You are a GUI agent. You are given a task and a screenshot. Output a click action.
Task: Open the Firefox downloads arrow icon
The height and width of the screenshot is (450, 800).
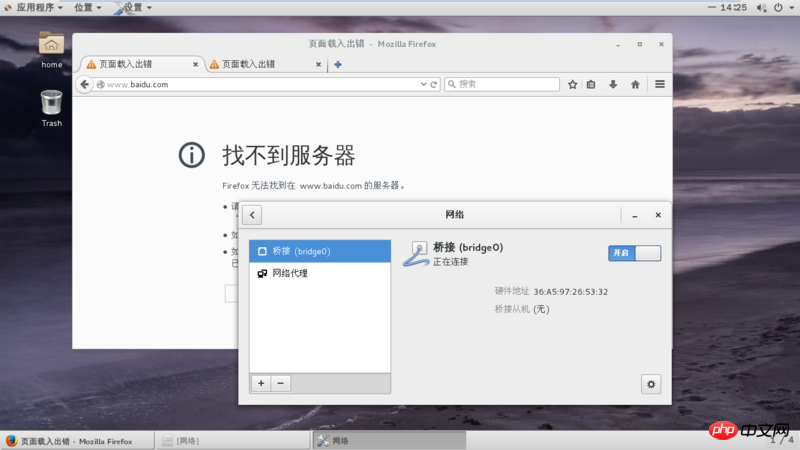point(613,84)
